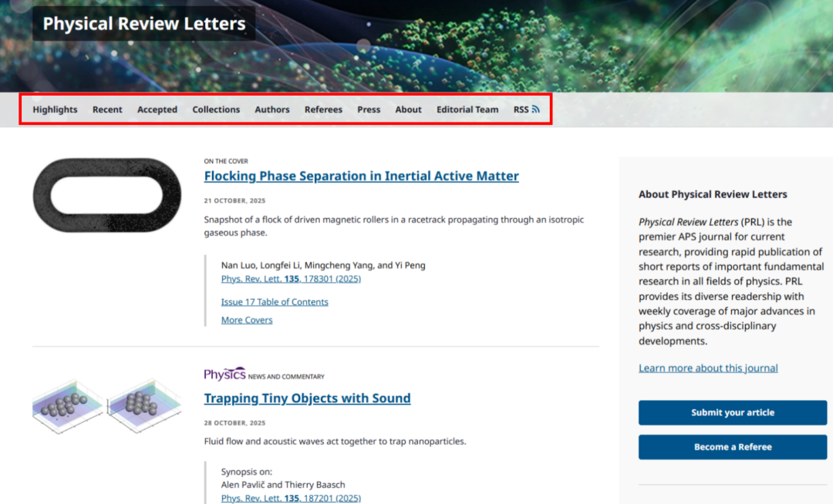
Task: Click the 21 October, 2025 date text
Action: coord(234,200)
